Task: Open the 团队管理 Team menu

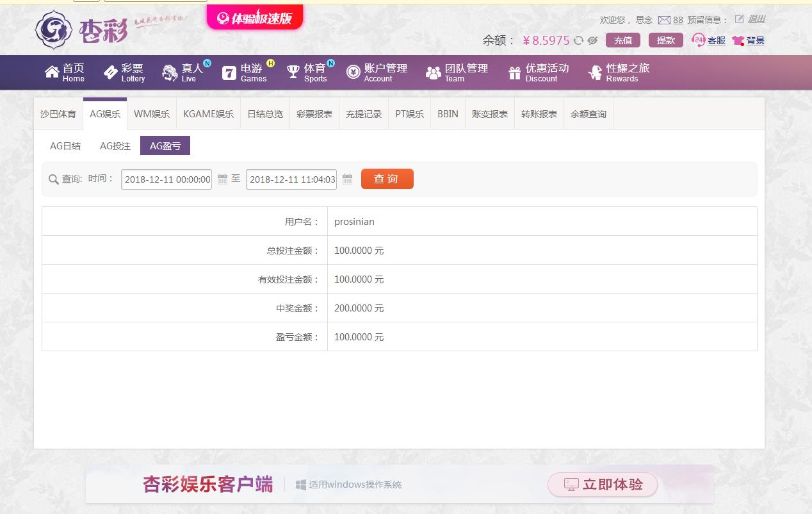Action: click(x=457, y=72)
